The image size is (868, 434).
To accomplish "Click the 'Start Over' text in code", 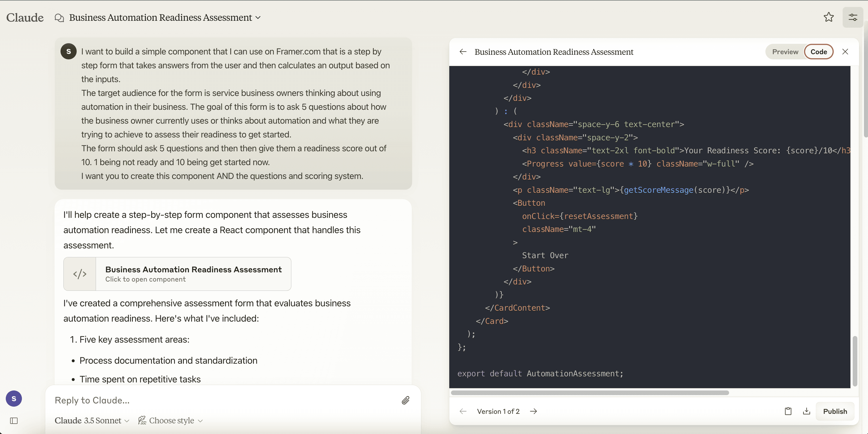I will coord(545,255).
